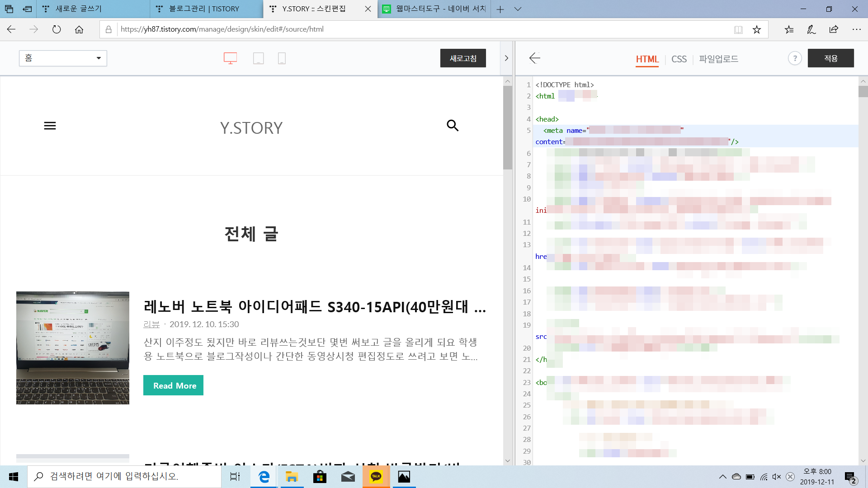The image size is (868, 488).
Task: Click the browser share icon
Action: click(834, 29)
